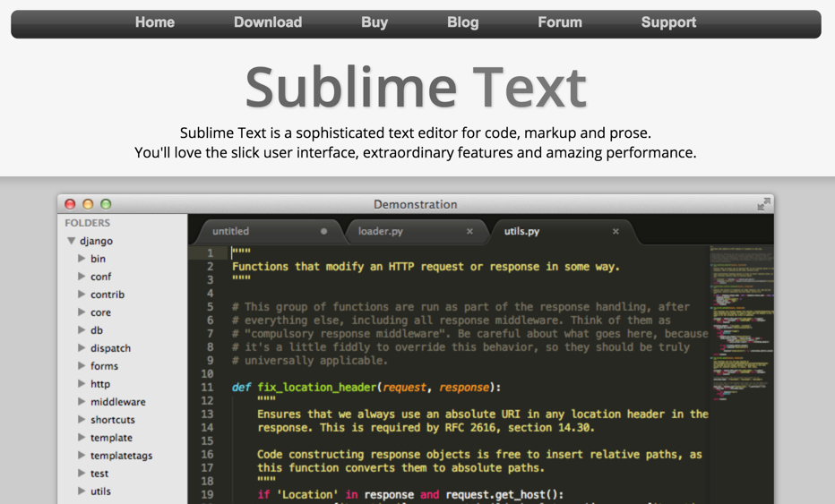Place cursor in line 2 docstring text
Image resolution: width=835 pixels, height=504 pixels.
[x=426, y=267]
